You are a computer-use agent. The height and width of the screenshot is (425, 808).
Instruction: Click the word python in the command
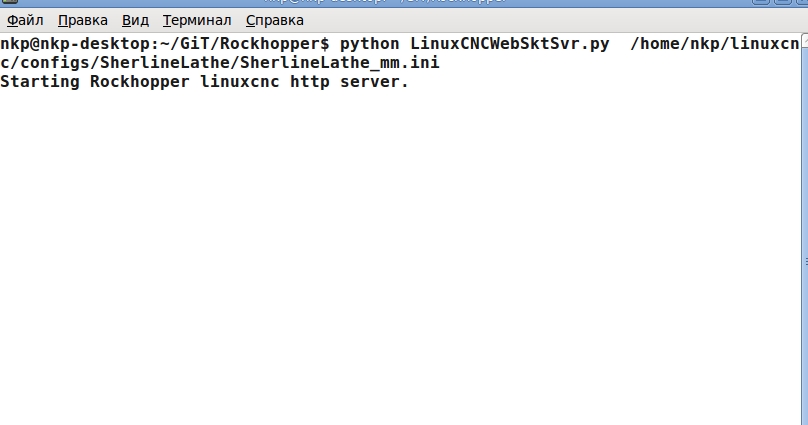pyautogui.click(x=370, y=45)
